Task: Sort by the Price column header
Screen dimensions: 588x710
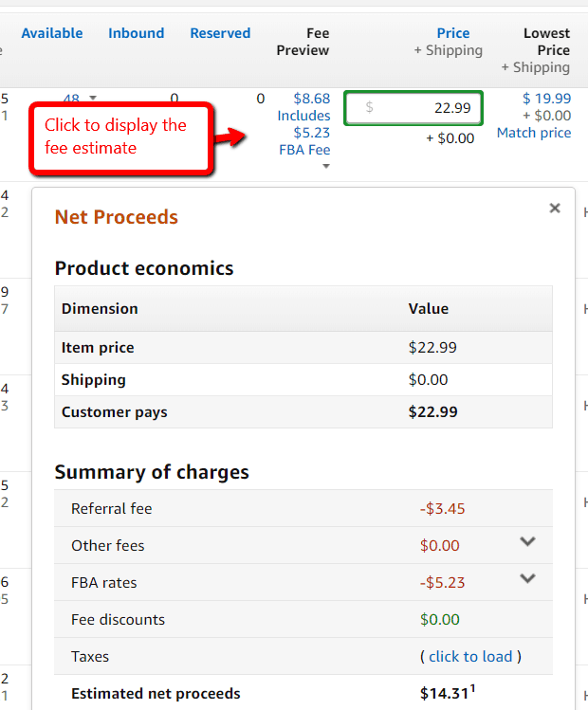Action: (453, 33)
